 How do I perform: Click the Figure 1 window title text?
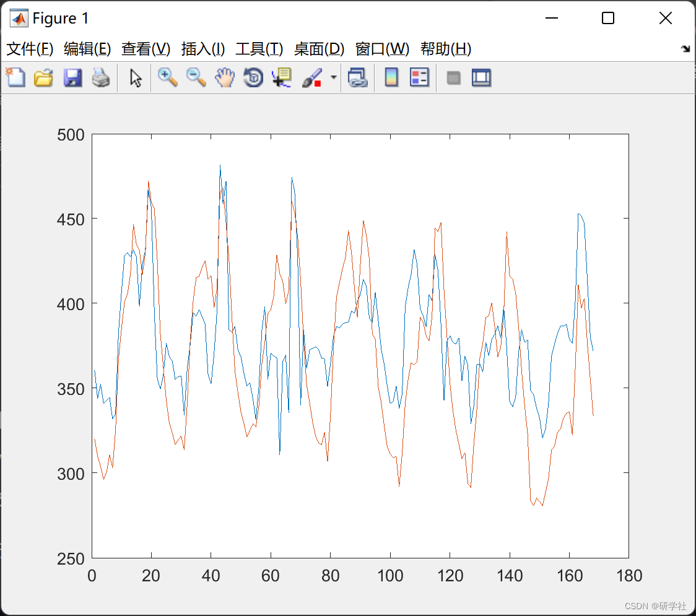pos(60,18)
